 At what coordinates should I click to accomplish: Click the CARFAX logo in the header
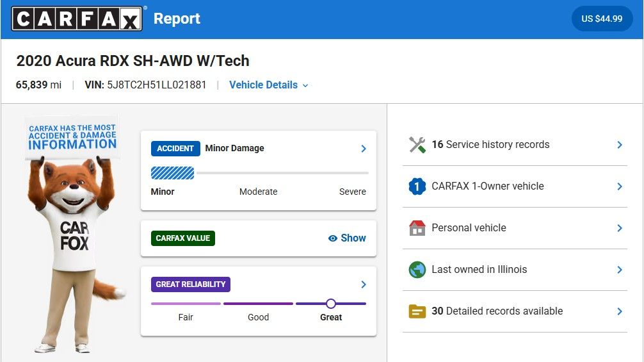77,19
